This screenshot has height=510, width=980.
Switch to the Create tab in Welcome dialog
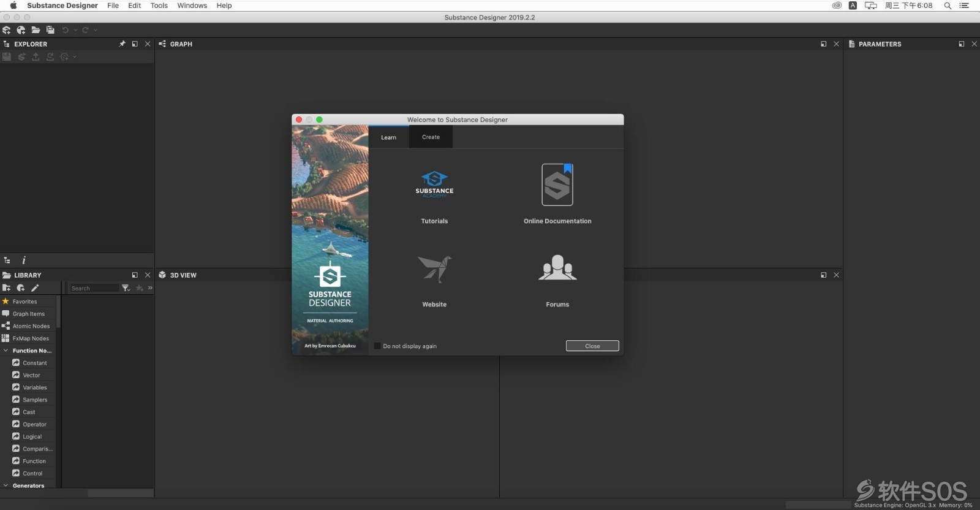[x=431, y=137]
